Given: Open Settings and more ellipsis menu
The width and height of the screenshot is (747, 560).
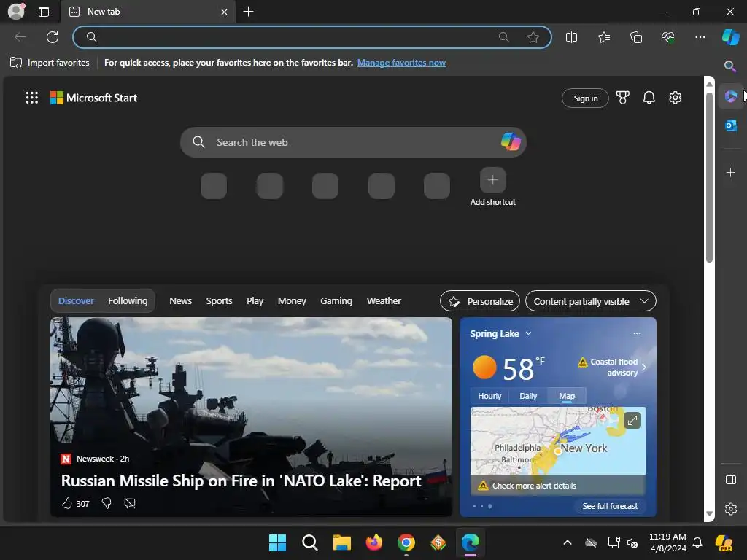Looking at the screenshot, I should pos(700,37).
